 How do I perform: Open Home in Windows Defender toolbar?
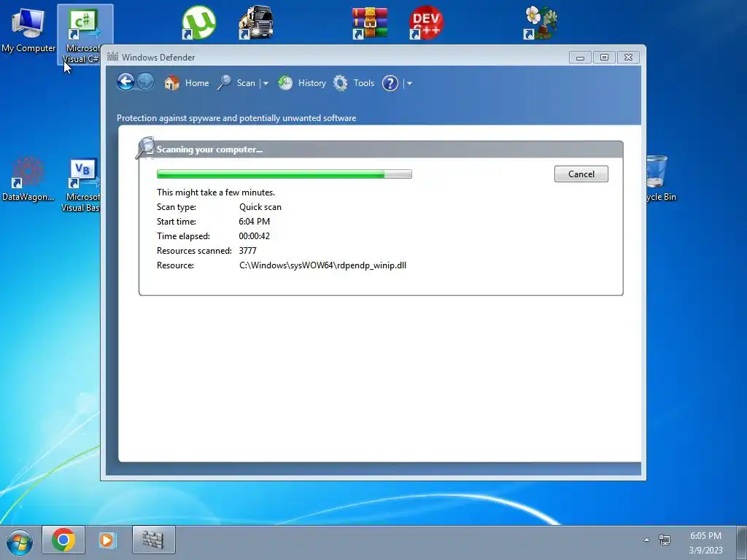(197, 83)
